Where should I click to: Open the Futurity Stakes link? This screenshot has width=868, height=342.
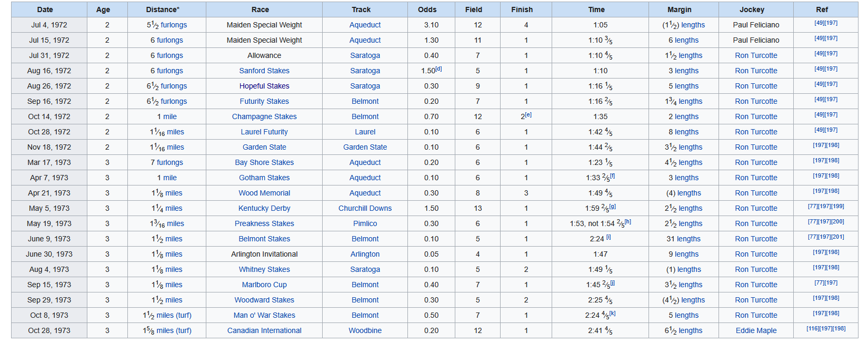click(264, 101)
